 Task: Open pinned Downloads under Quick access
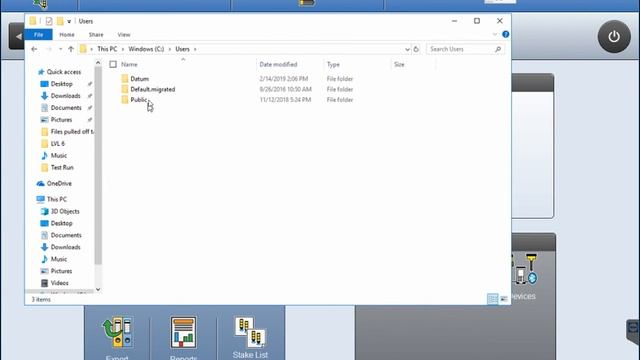tap(65, 96)
